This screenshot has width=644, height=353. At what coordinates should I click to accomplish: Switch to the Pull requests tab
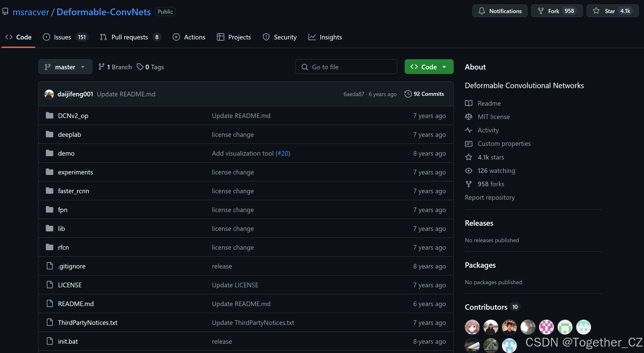(x=130, y=37)
